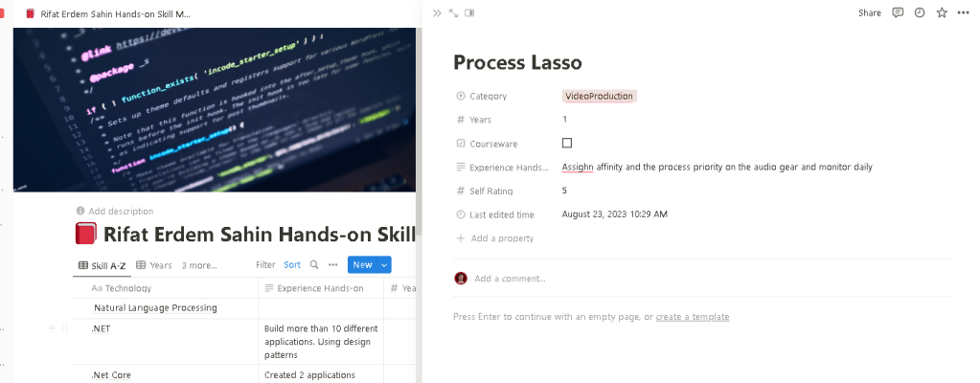Click the Build more than 10 cell
Screen dimensions: 980x383
click(321, 342)
